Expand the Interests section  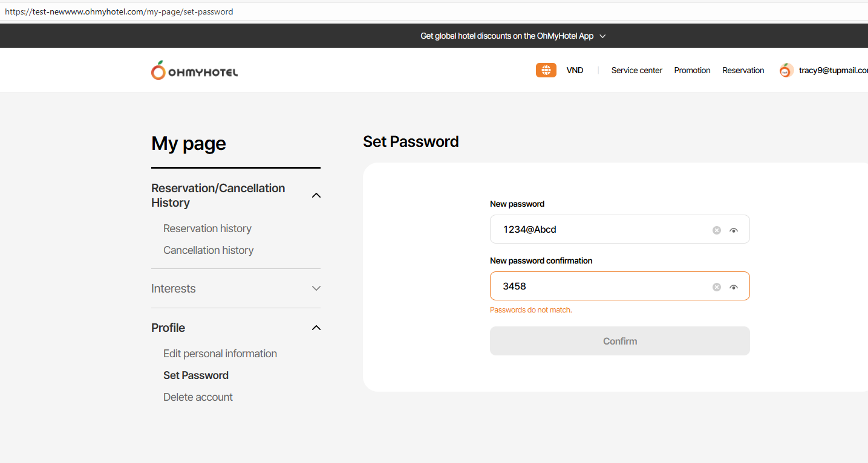click(316, 288)
